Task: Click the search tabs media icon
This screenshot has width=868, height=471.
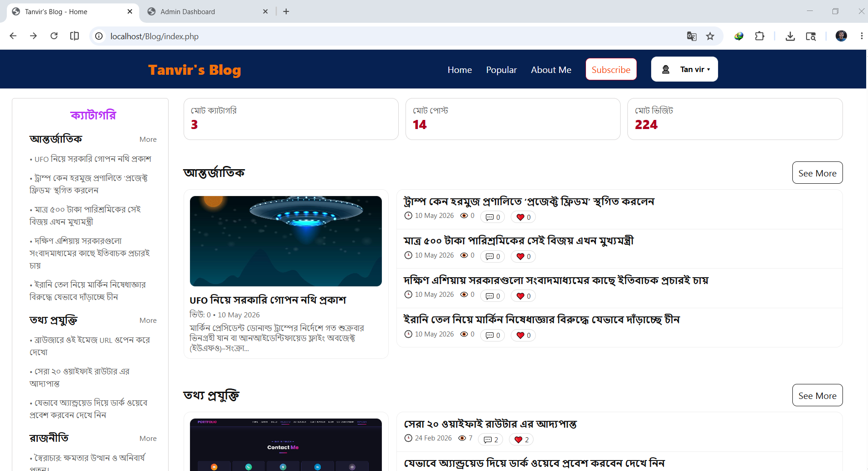Action: pos(811,36)
